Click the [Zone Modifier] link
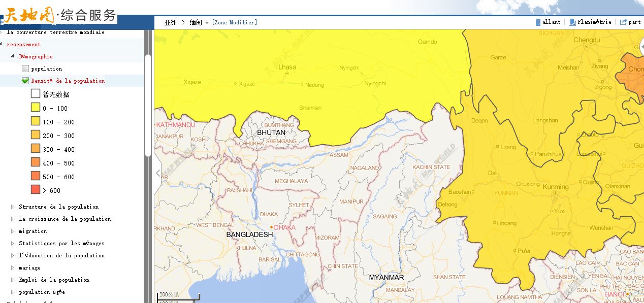The width and height of the screenshot is (644, 303). (234, 22)
